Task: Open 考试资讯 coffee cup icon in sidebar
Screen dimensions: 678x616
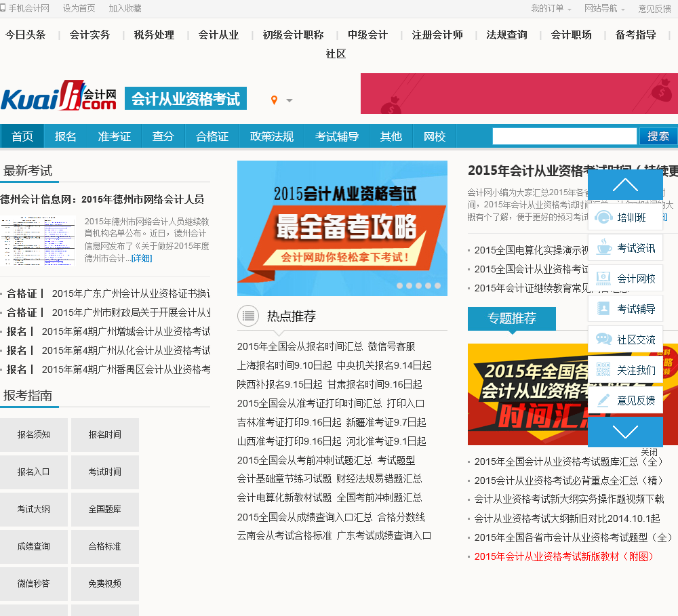Action: 603,248
